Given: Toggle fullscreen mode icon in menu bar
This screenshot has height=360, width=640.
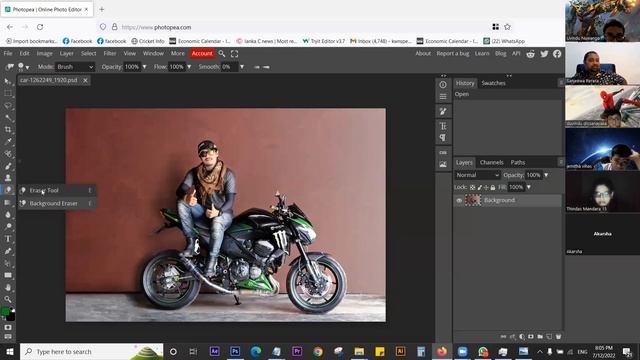Looking at the screenshot, I should pos(234,53).
